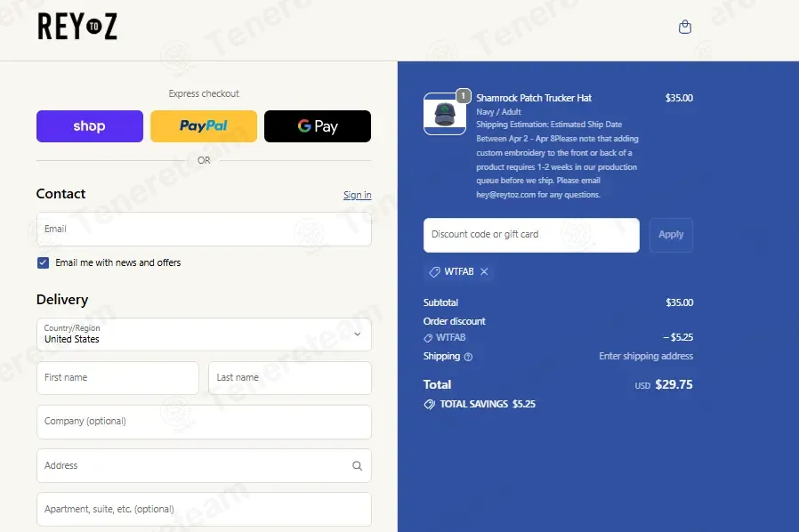Click the address search magnifier icon
Image resolution: width=799 pixels, height=532 pixels.
[x=357, y=466]
